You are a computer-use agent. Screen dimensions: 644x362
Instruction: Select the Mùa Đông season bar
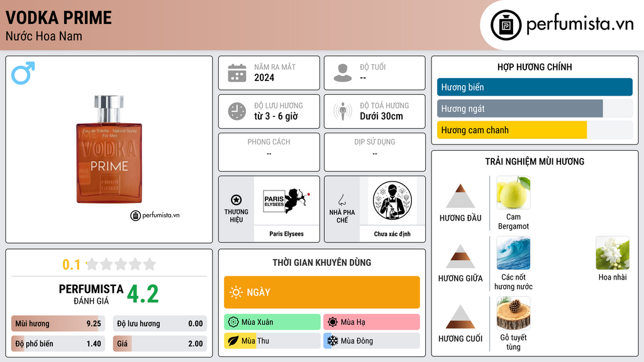(x=372, y=341)
